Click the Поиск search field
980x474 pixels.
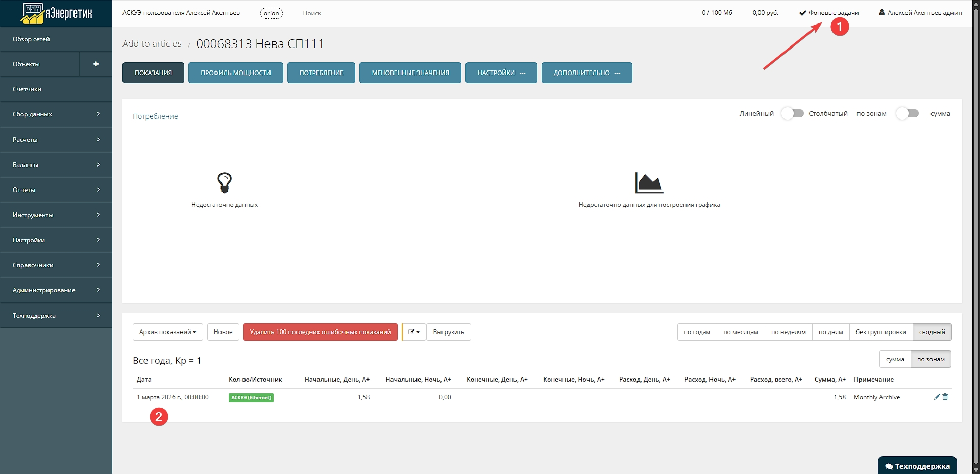pos(312,13)
